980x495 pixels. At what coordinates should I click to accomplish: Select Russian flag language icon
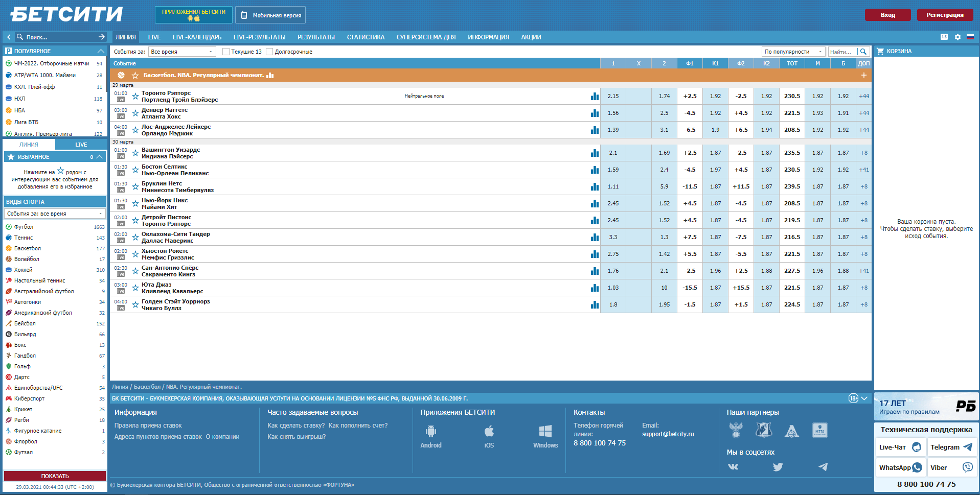[970, 37]
